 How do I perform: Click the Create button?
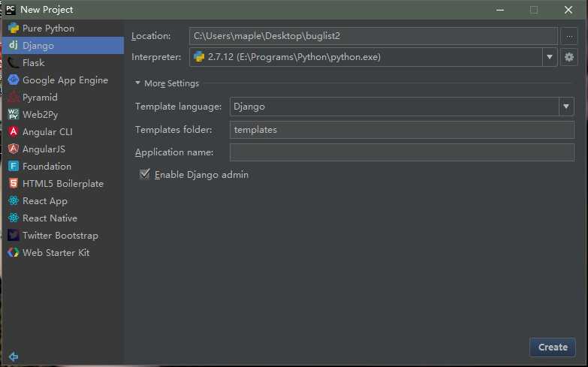click(x=553, y=347)
